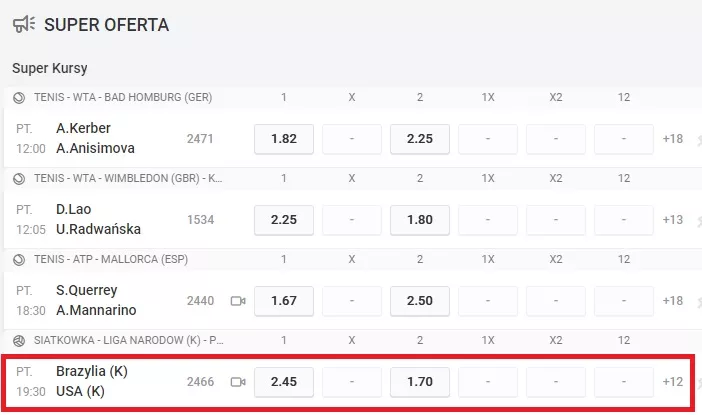Expand +18 more markets for Kerber match

[673, 139]
